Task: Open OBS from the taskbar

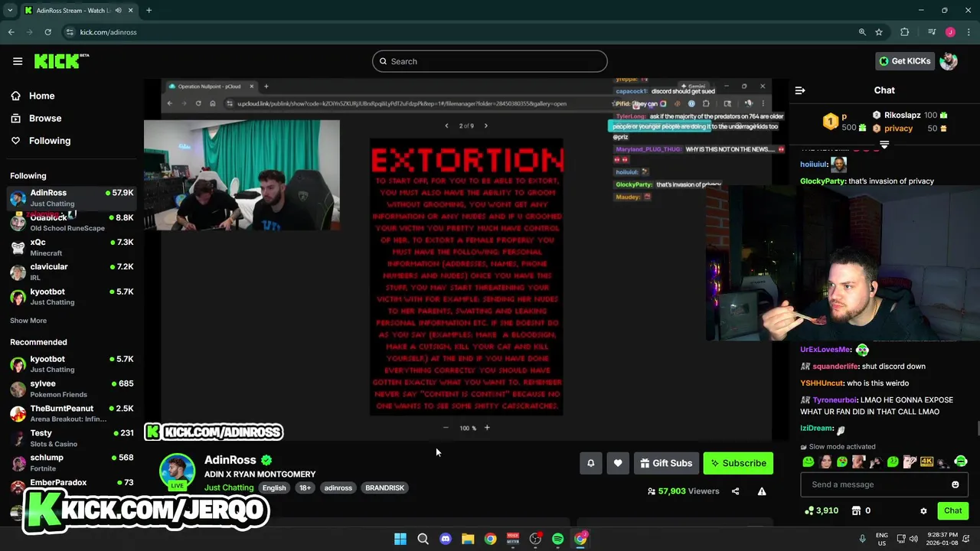Action: [x=535, y=539]
